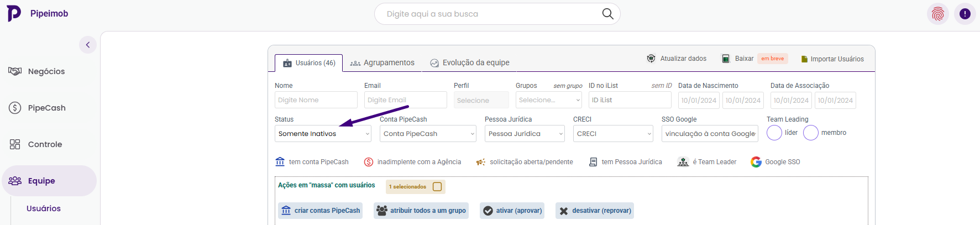
Task: Open the Evolução da equipe tab
Action: tap(470, 63)
